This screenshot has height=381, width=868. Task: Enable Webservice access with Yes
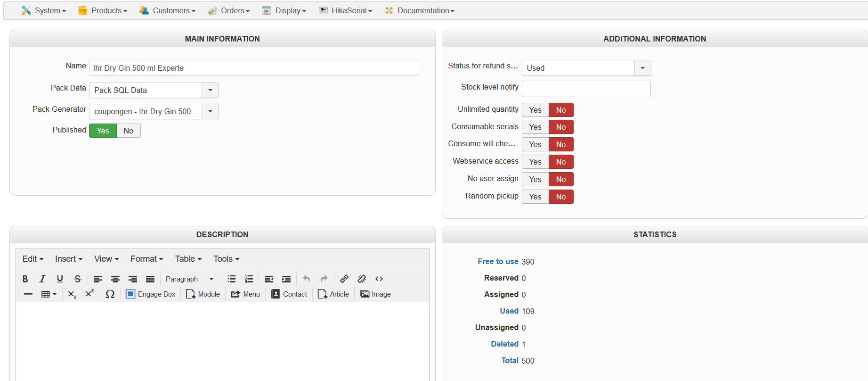pos(535,162)
